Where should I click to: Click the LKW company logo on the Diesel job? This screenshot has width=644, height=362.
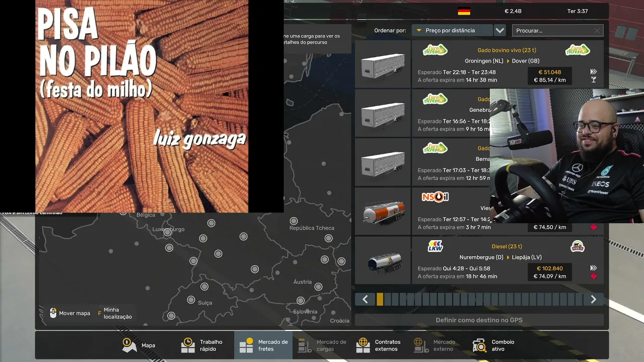(x=435, y=246)
